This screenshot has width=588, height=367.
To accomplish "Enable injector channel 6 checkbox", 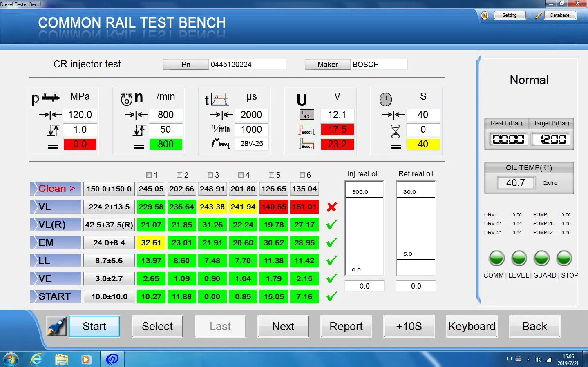I will 302,175.
